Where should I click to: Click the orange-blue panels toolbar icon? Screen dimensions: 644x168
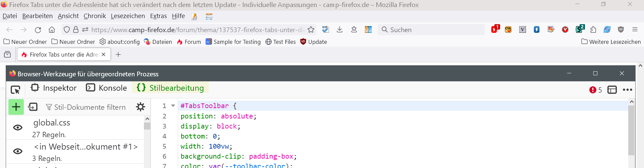pyautogui.click(x=368, y=29)
